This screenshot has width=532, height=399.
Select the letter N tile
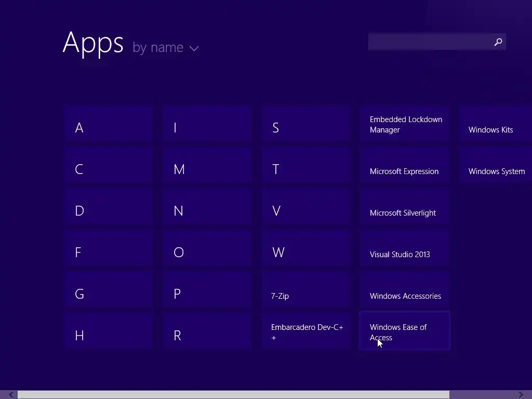coord(207,207)
